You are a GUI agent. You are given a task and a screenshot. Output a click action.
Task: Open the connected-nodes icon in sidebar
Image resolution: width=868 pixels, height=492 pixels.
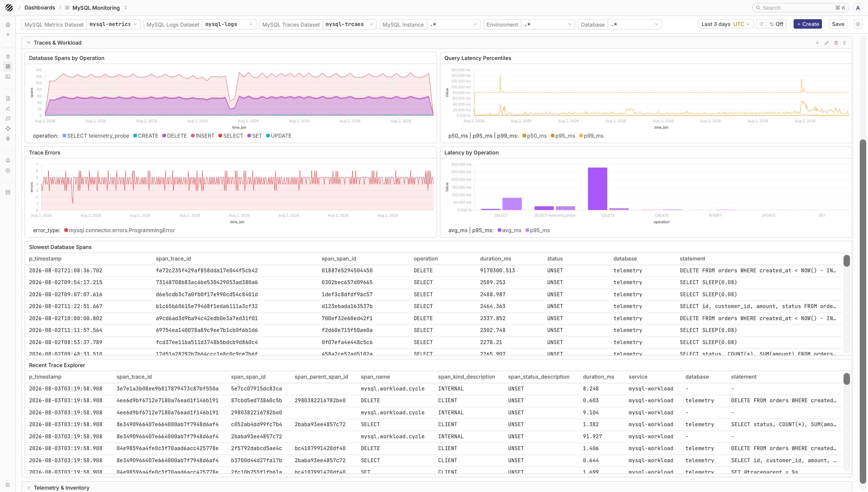(8, 128)
